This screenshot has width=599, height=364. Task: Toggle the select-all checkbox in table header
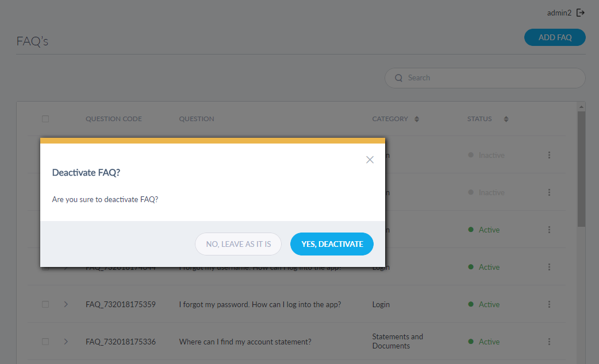click(45, 119)
